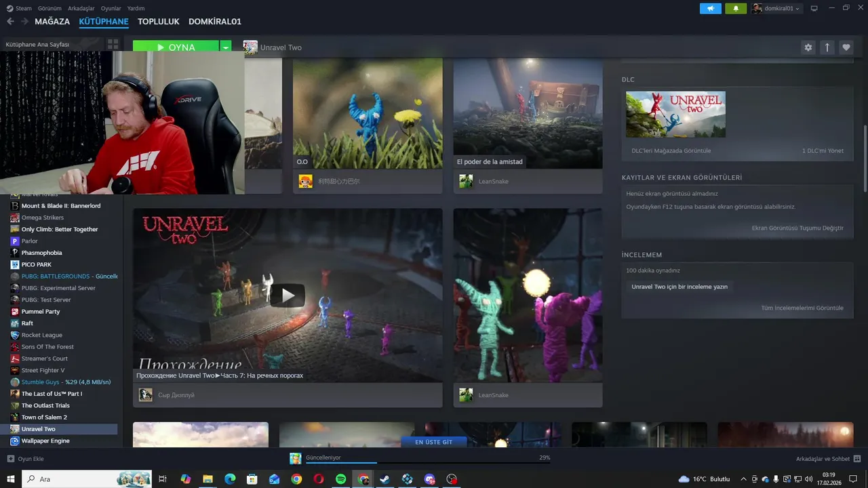868x488 pixels.
Task: Open the green notifications bell
Action: (736, 8)
